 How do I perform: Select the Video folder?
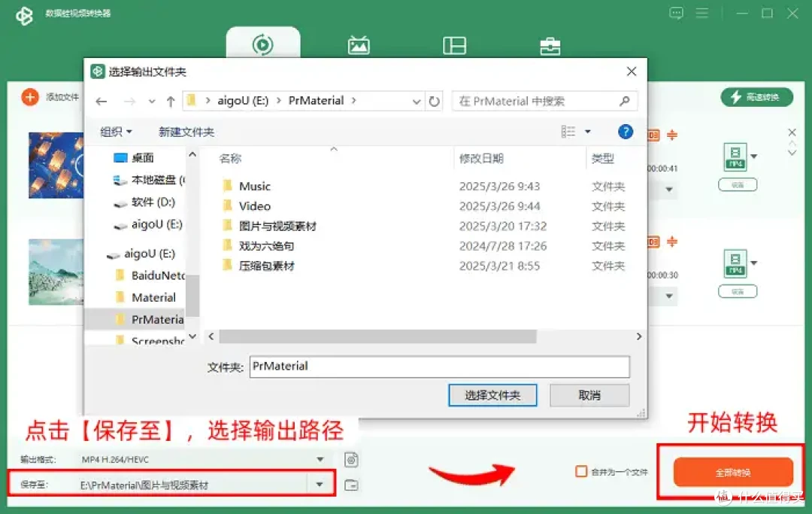click(254, 206)
